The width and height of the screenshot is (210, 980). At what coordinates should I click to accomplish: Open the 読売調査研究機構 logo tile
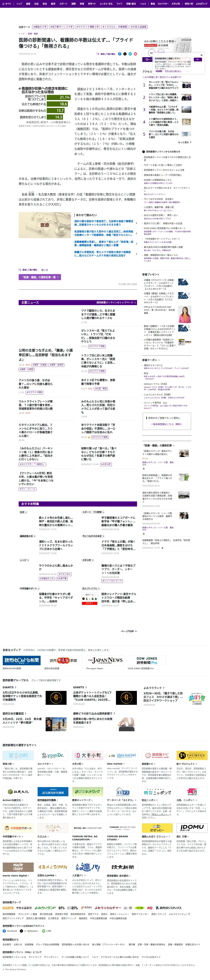point(53,792)
